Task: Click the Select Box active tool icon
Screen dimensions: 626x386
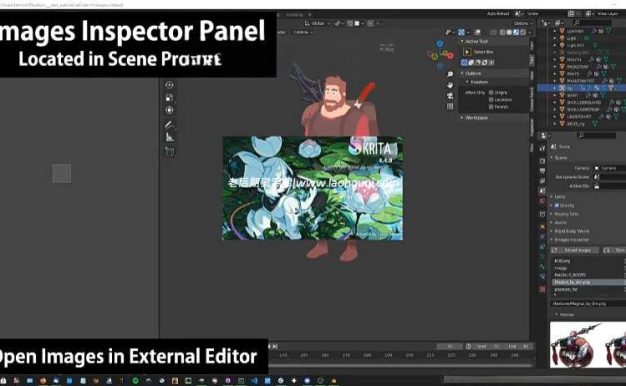Action: tap(467, 52)
